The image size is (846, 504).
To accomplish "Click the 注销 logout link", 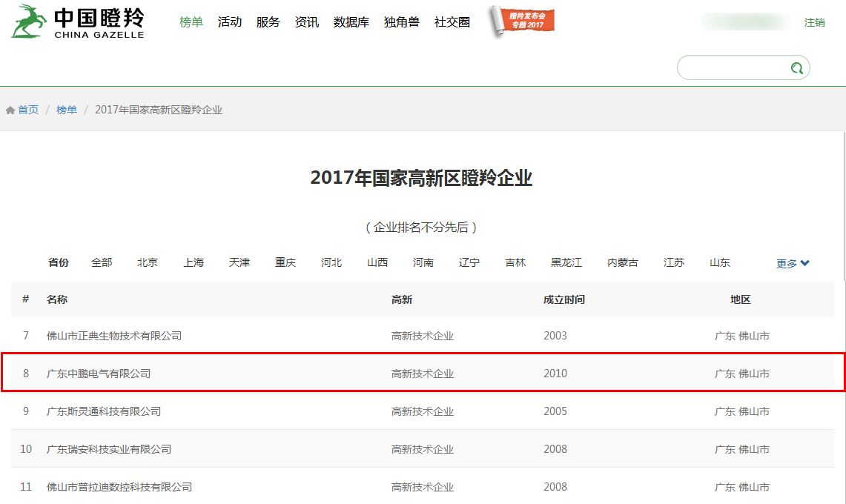I will [814, 22].
